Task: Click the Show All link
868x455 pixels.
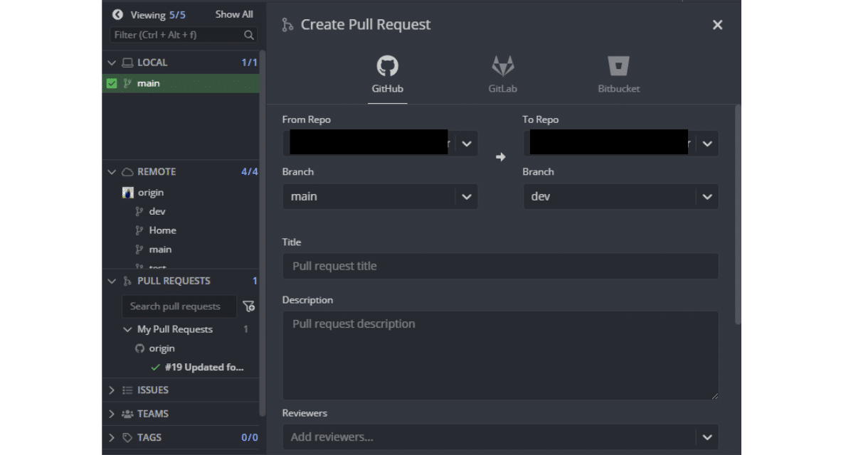Action: point(235,14)
